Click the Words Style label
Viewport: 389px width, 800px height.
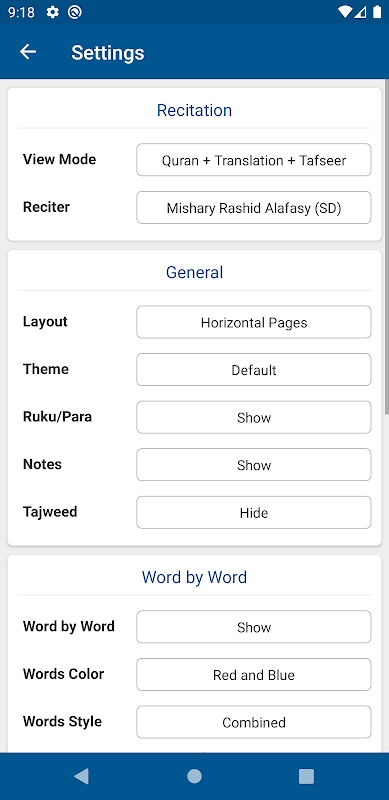click(x=62, y=721)
